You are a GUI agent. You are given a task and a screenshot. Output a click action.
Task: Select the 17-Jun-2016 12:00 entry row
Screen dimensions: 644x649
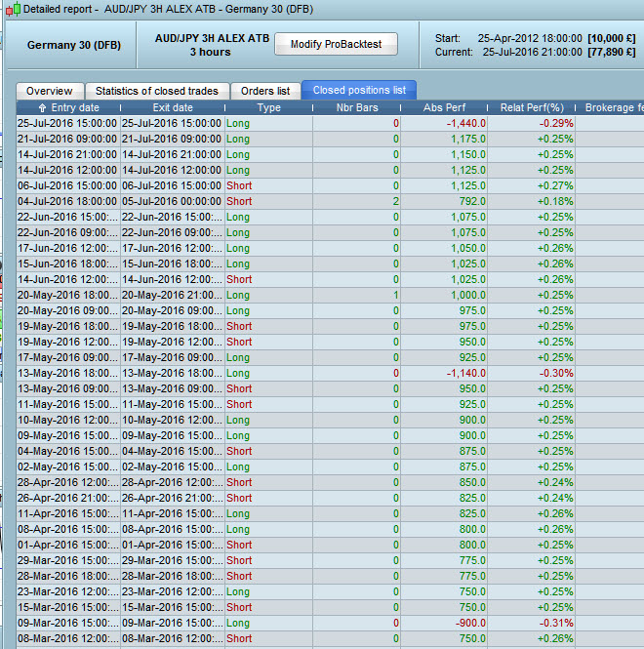coord(330,248)
